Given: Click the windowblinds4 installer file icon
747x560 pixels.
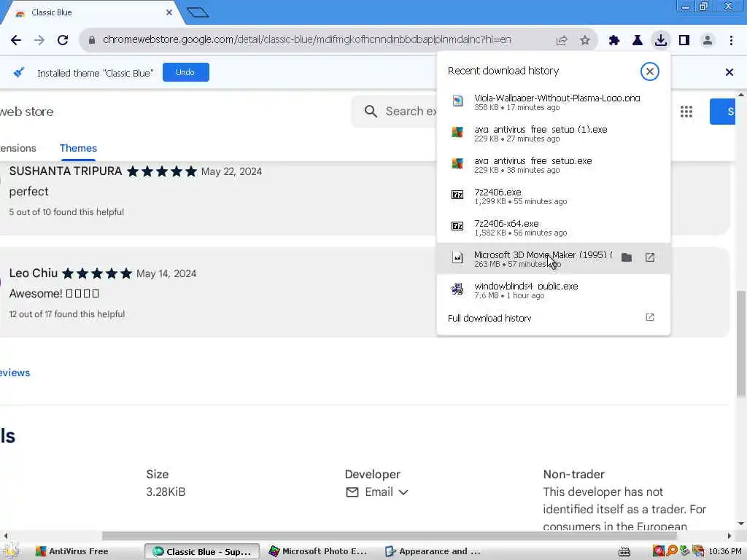Looking at the screenshot, I should [457, 289].
